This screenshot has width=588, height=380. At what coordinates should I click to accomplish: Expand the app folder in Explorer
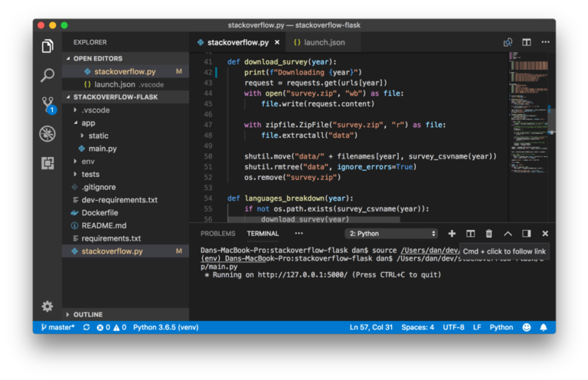(x=88, y=123)
